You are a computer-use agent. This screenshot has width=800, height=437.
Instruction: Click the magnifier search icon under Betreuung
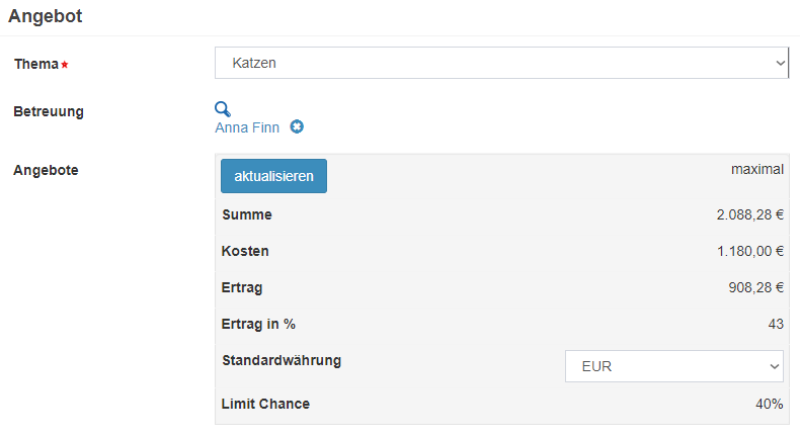click(223, 109)
